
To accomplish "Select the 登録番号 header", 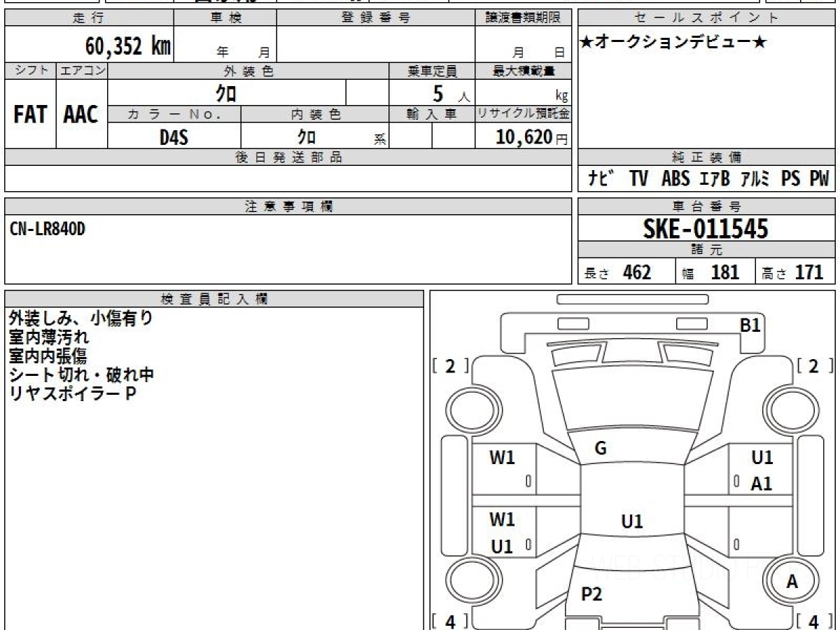I will point(376,18).
